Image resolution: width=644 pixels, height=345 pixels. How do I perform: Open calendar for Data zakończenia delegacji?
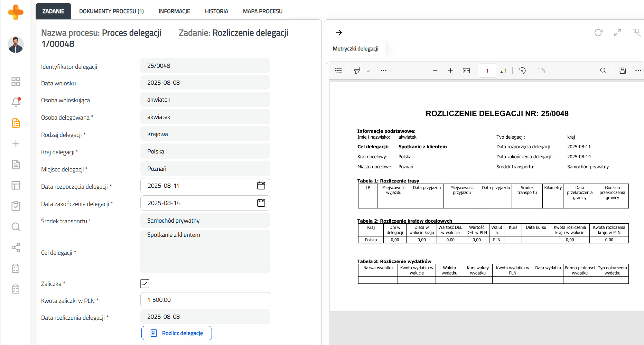[x=261, y=203]
